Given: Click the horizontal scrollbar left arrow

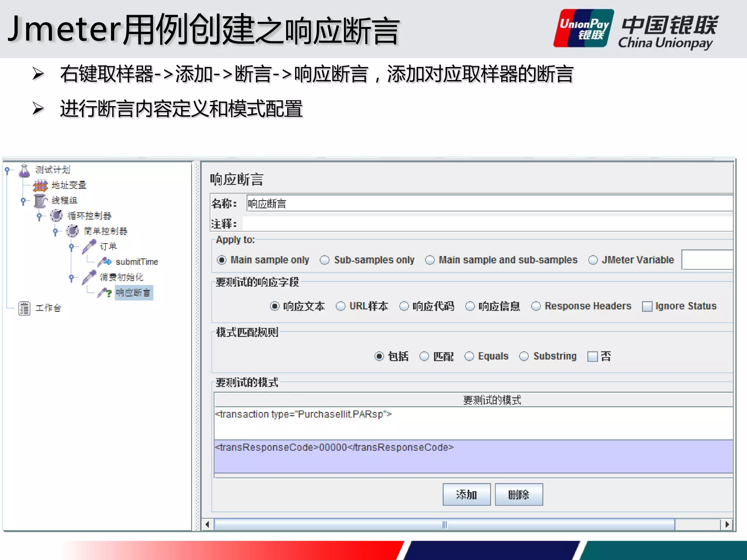Looking at the screenshot, I should coord(208,525).
